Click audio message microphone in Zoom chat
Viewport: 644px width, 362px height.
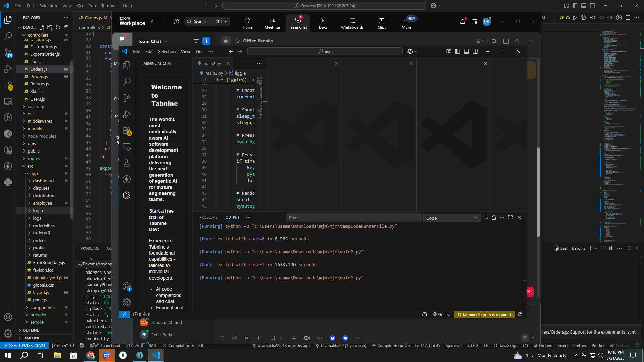294,338
